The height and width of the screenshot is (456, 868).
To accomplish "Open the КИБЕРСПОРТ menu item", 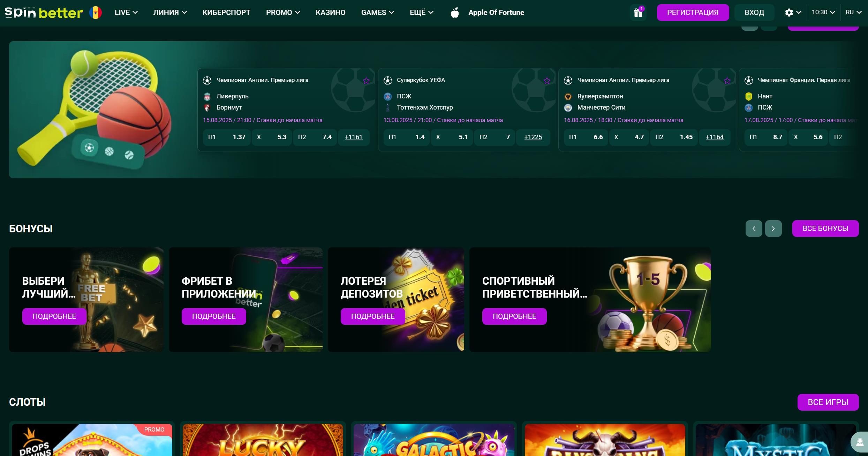I will [x=226, y=13].
